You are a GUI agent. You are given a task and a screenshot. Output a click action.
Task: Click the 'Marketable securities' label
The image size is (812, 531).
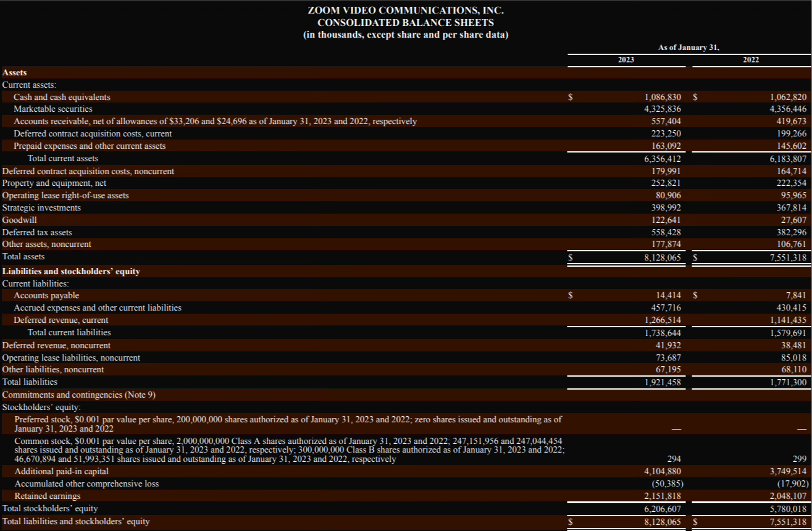coord(53,109)
